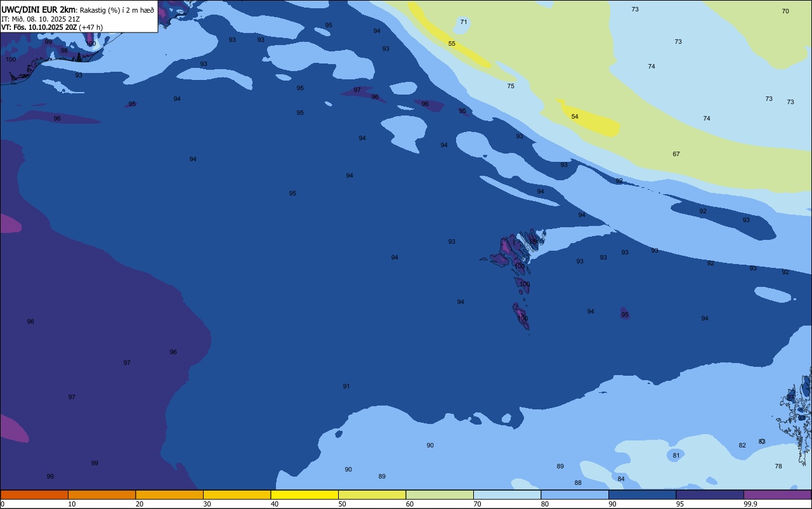Click the humidity value 67 on the map

676,154
